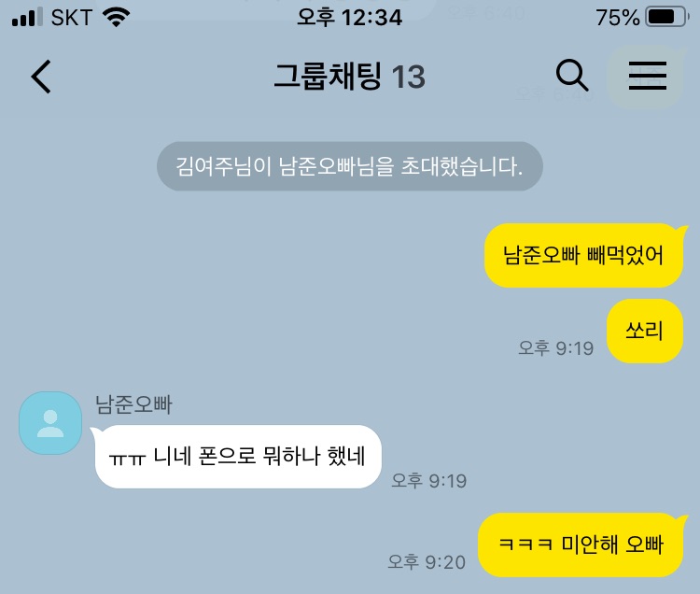Image resolution: width=700 pixels, height=594 pixels.
Task: Tap the 오후 9:20 message timestamp
Action: pos(427,562)
